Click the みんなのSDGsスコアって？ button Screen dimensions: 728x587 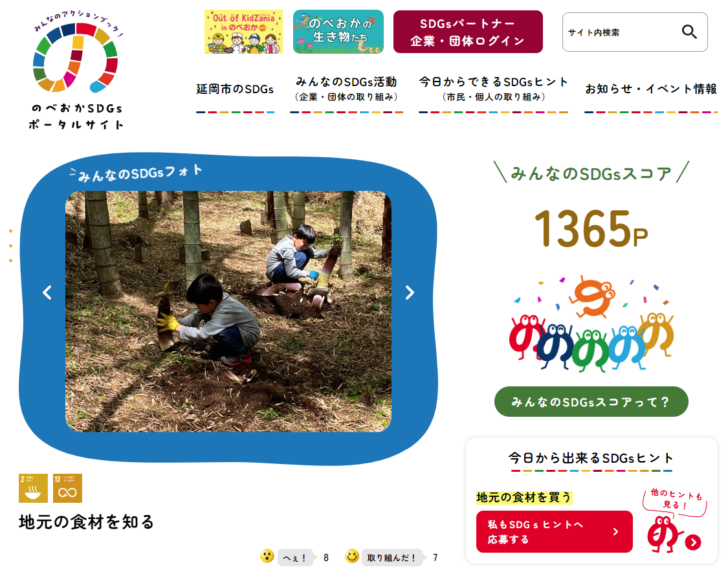tap(591, 402)
